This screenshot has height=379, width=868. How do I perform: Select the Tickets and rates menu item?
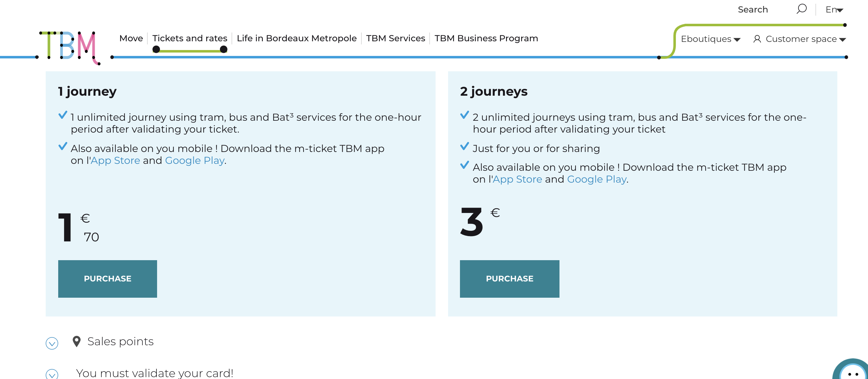click(x=190, y=38)
